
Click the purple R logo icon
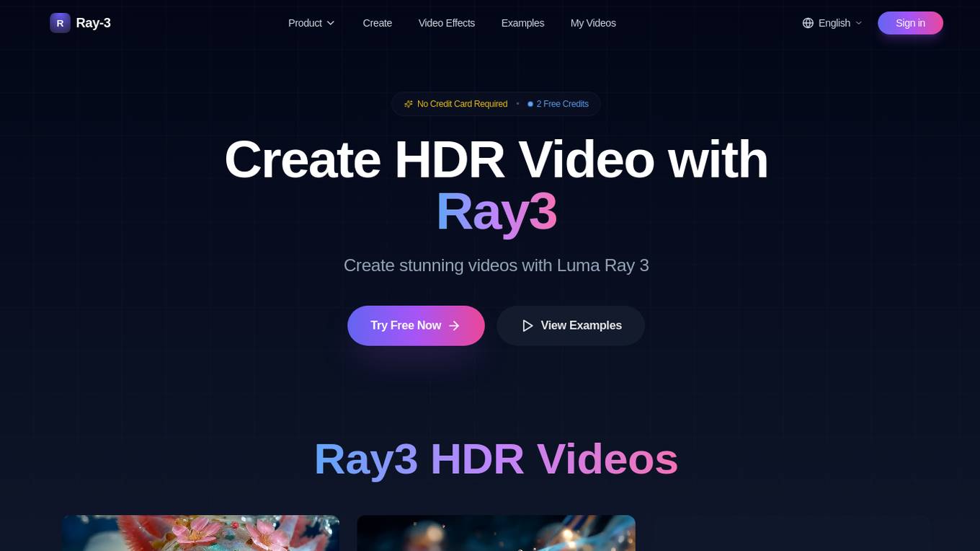tap(60, 23)
